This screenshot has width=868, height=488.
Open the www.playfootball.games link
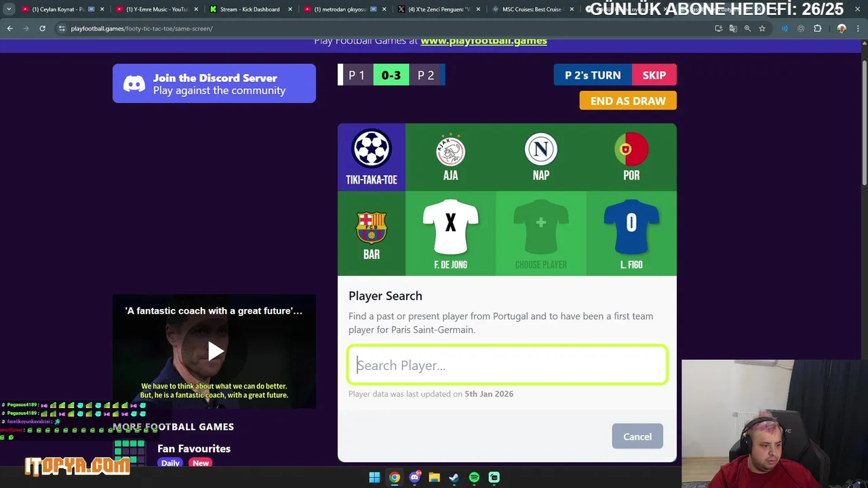484,41
